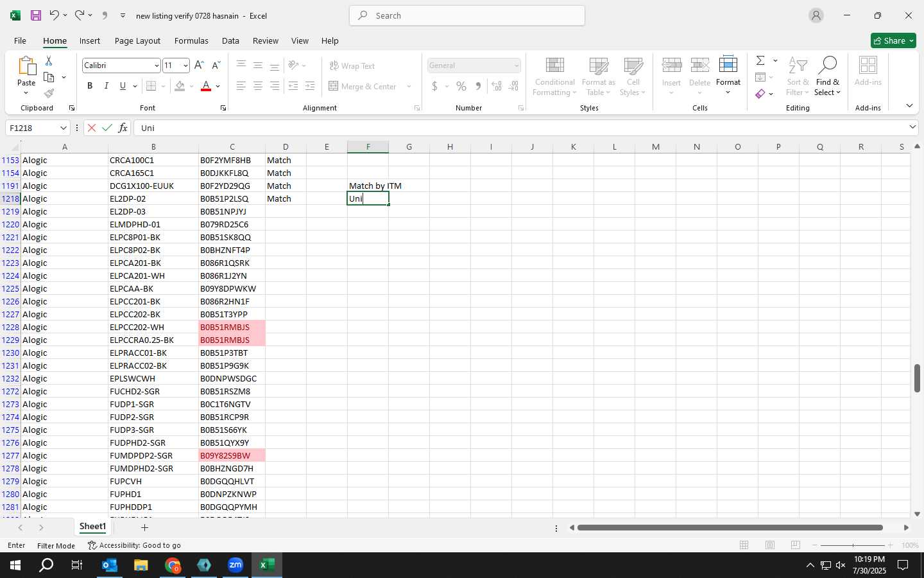This screenshot has height=578, width=924.
Task: Open the font size 11 dropdown
Action: tap(185, 66)
